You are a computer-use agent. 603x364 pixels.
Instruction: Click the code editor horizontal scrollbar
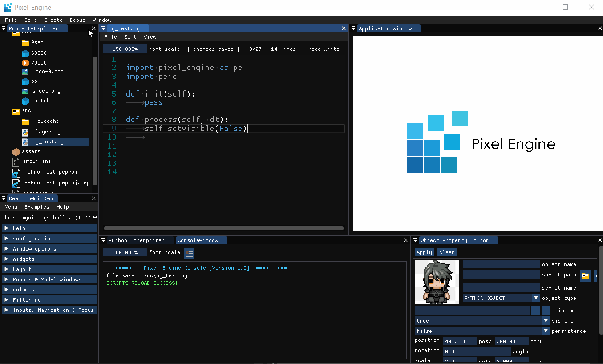click(224, 228)
